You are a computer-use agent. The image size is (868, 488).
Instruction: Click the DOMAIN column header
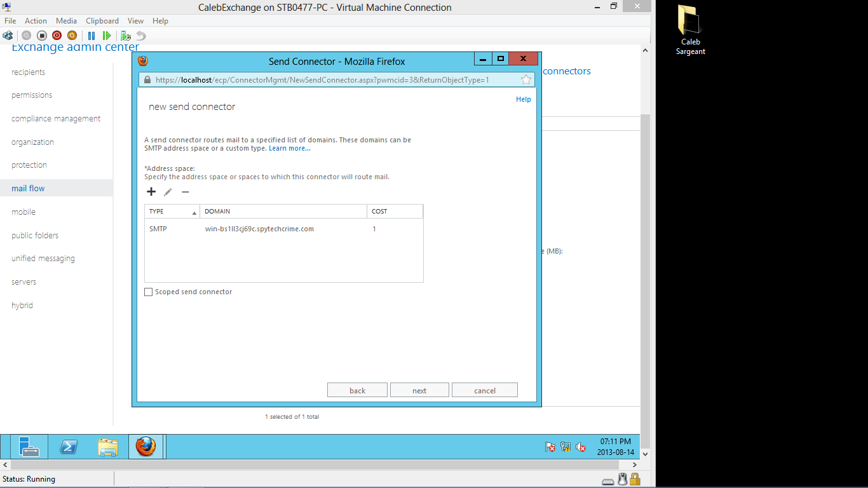pyautogui.click(x=283, y=211)
